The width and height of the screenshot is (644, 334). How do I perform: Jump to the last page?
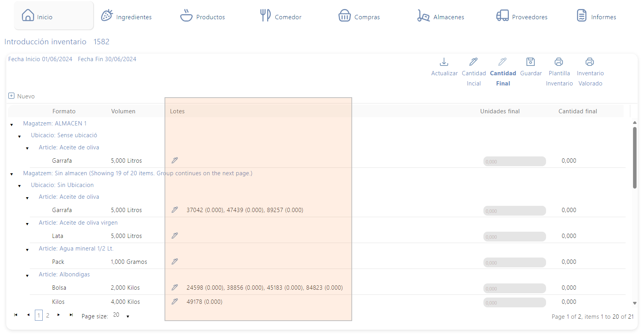(71, 315)
